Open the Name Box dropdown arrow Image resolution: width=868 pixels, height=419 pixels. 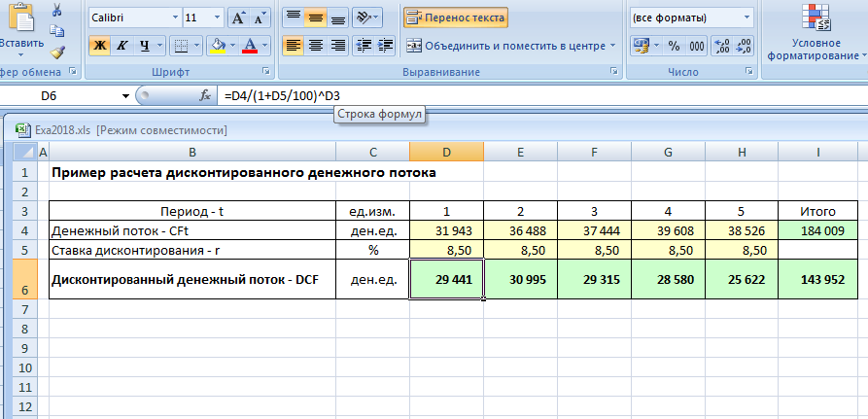tap(124, 96)
